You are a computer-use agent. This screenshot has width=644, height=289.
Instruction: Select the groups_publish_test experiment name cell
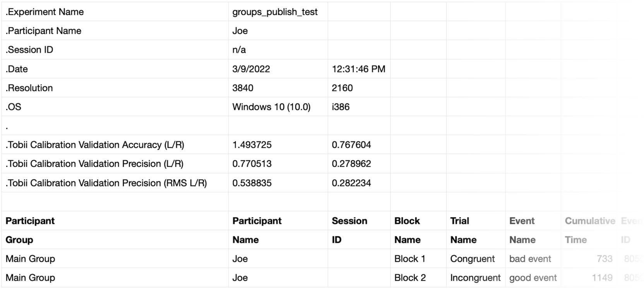tap(275, 12)
